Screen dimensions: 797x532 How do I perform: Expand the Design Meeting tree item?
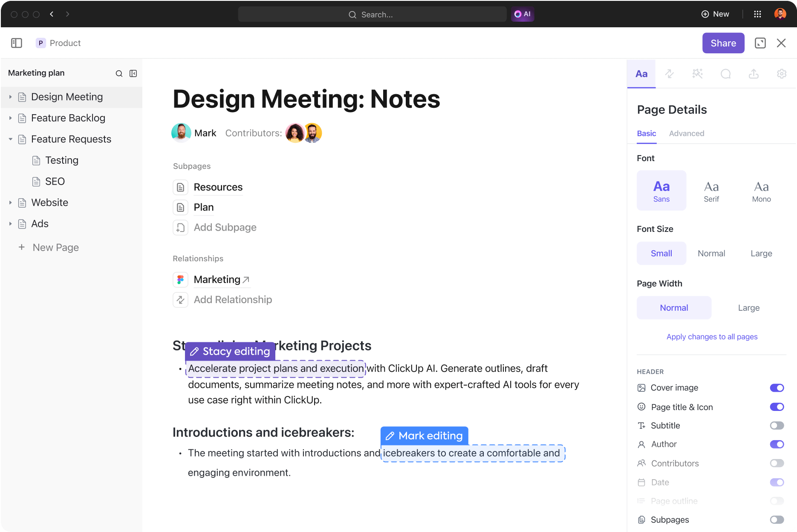(x=10, y=97)
